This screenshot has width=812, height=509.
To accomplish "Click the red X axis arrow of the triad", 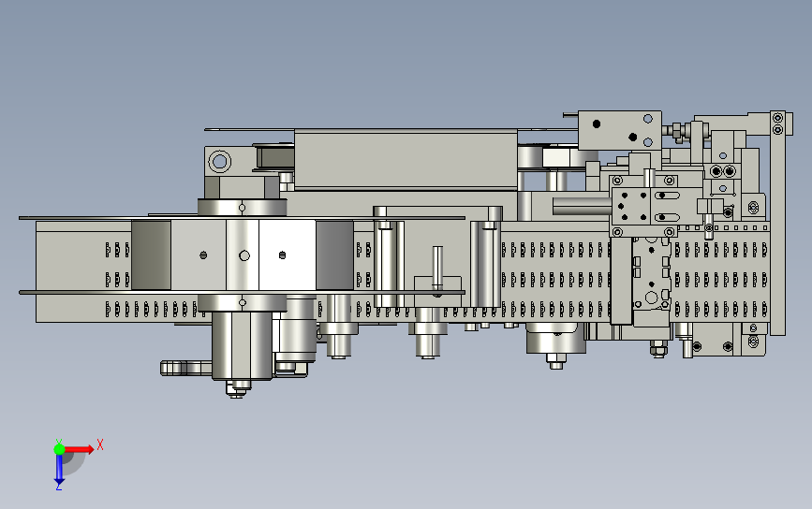I will 80,449.
